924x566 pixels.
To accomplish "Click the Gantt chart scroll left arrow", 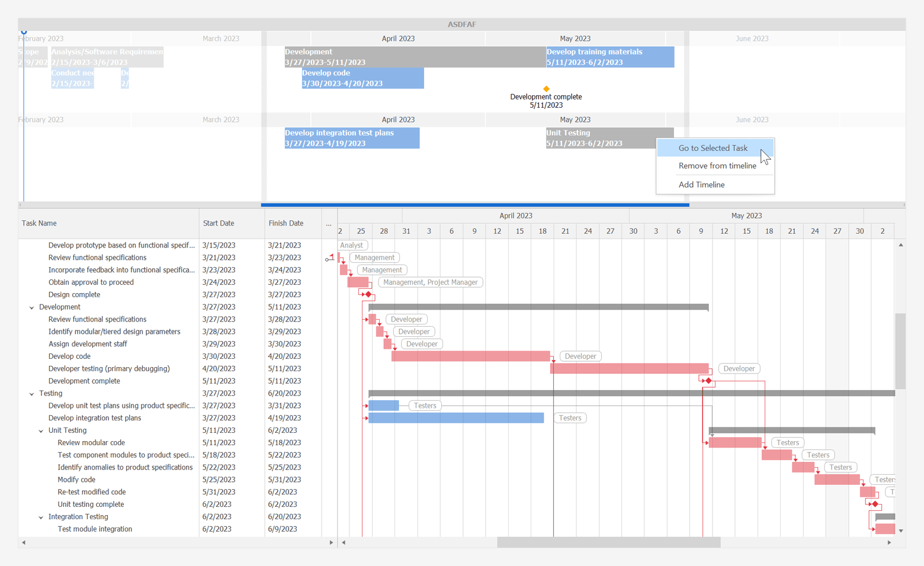I will coord(344,542).
